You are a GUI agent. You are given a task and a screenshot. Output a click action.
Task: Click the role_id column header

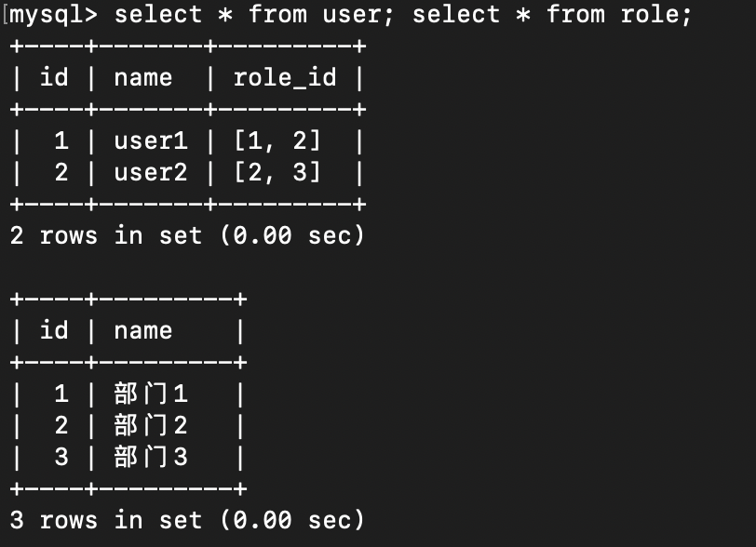[284, 77]
